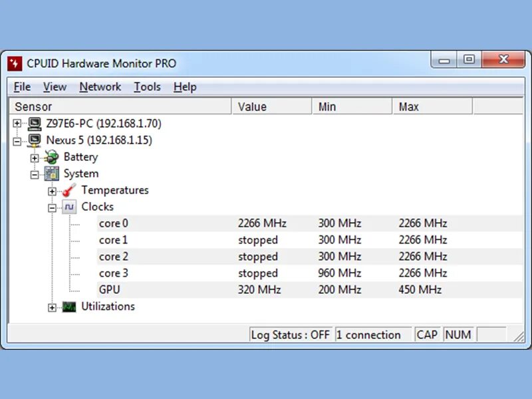Select the Temperatures tree item
Image resolution: width=532 pixels, height=399 pixels.
(x=114, y=190)
